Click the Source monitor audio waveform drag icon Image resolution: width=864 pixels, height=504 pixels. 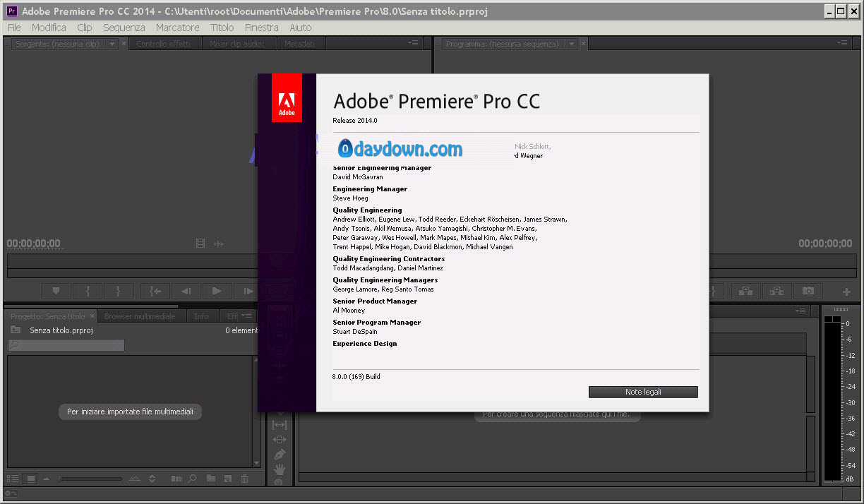point(219,244)
